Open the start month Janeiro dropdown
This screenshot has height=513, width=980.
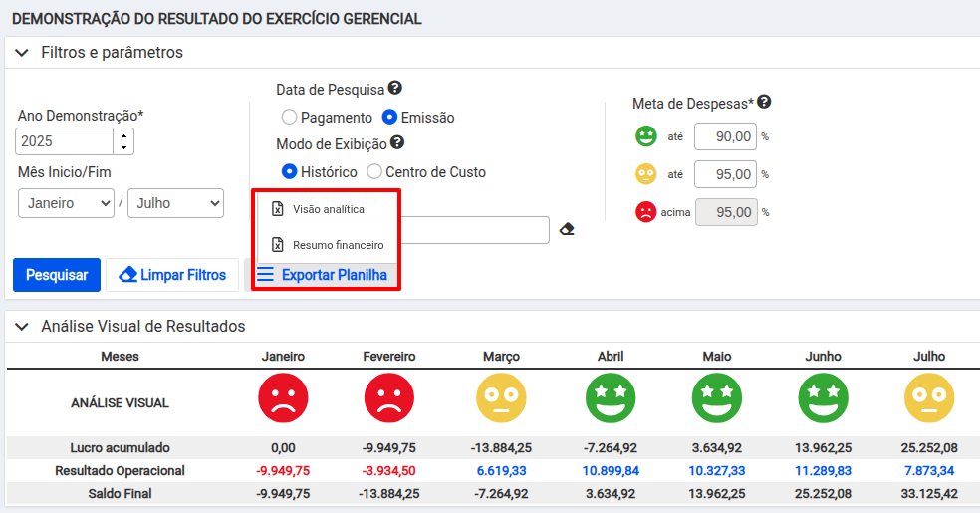67,203
